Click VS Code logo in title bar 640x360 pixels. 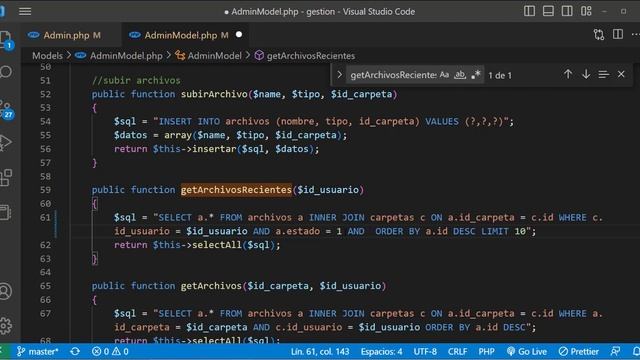[x=2, y=11]
